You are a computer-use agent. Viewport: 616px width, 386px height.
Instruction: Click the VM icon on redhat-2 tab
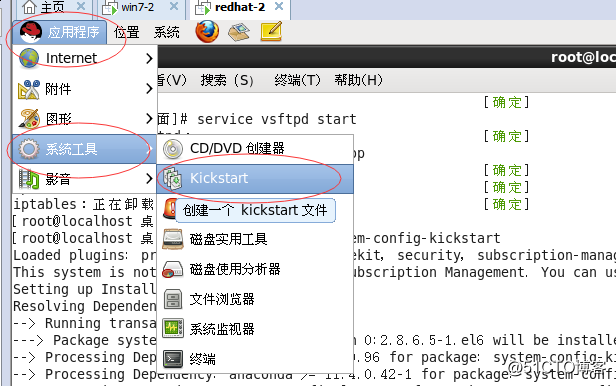click(x=203, y=8)
